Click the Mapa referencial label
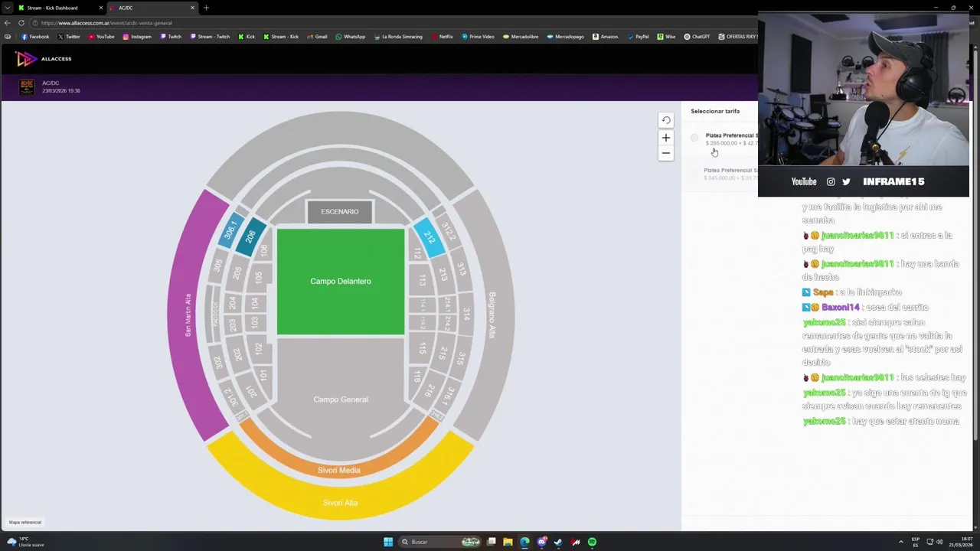The image size is (980, 551). [24, 523]
